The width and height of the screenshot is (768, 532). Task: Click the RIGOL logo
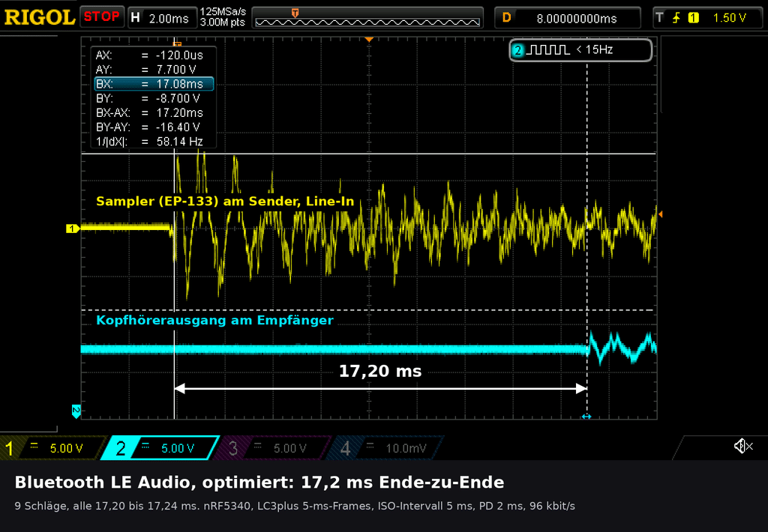(x=39, y=17)
